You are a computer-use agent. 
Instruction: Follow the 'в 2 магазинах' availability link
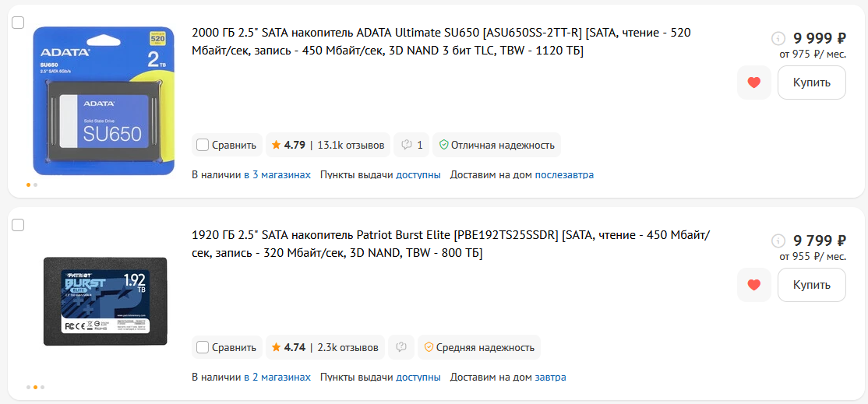click(277, 378)
